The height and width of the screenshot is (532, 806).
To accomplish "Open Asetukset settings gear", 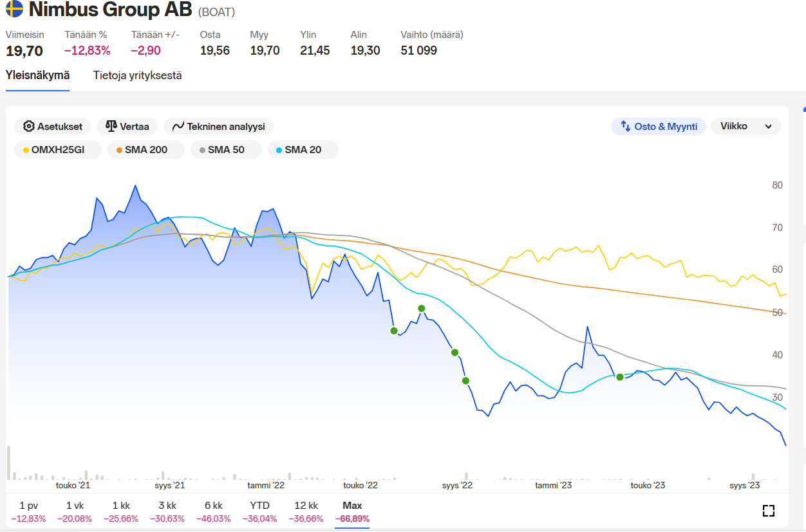I will [29, 127].
